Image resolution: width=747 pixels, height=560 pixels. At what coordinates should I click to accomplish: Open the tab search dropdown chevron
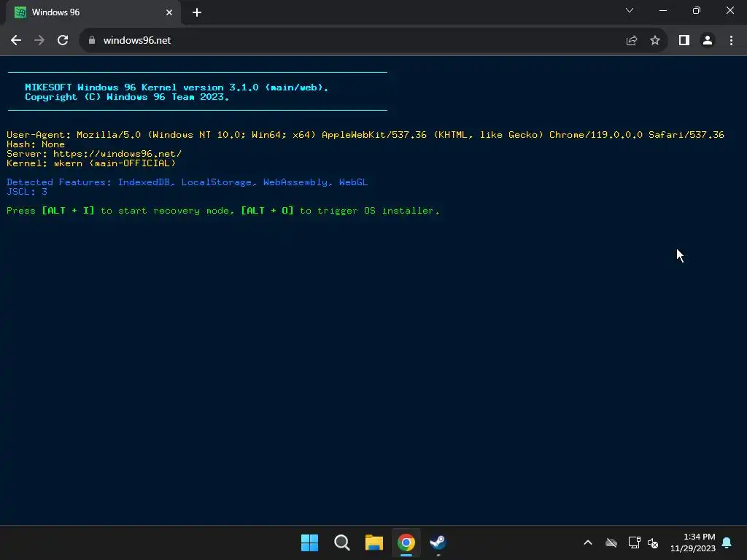(630, 10)
